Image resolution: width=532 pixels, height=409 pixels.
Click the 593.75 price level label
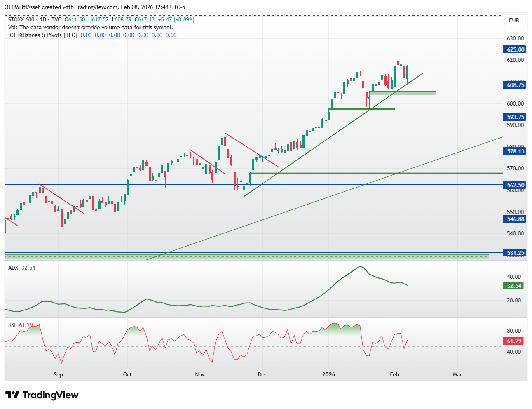pyautogui.click(x=515, y=117)
